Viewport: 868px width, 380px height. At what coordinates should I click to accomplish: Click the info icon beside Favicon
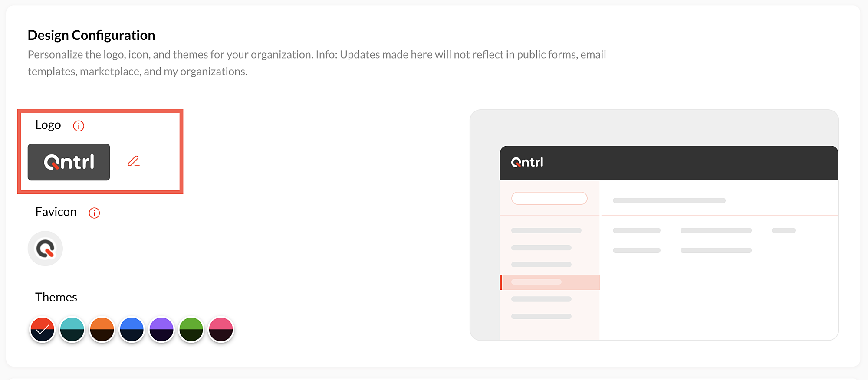coord(94,213)
